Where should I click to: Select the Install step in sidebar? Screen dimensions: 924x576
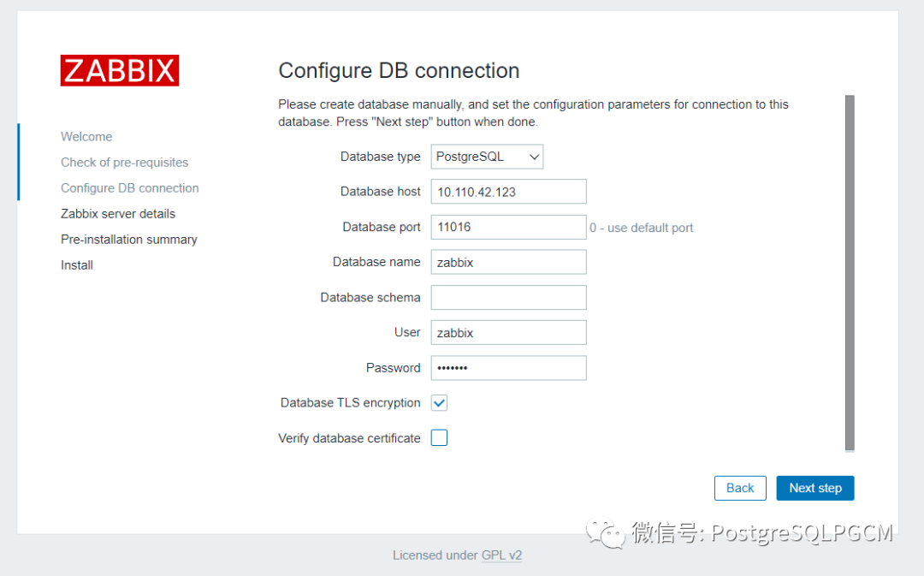[77, 265]
